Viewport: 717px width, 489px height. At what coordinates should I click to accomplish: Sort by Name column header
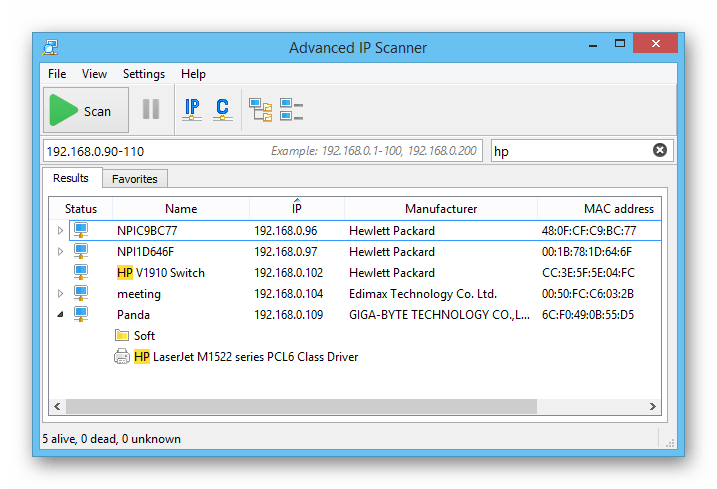pos(181,209)
